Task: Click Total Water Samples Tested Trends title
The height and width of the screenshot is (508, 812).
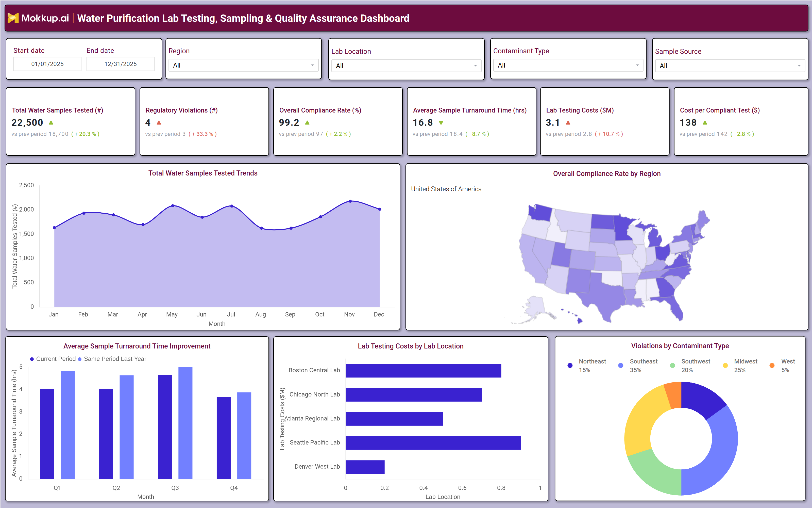Action: (x=203, y=173)
